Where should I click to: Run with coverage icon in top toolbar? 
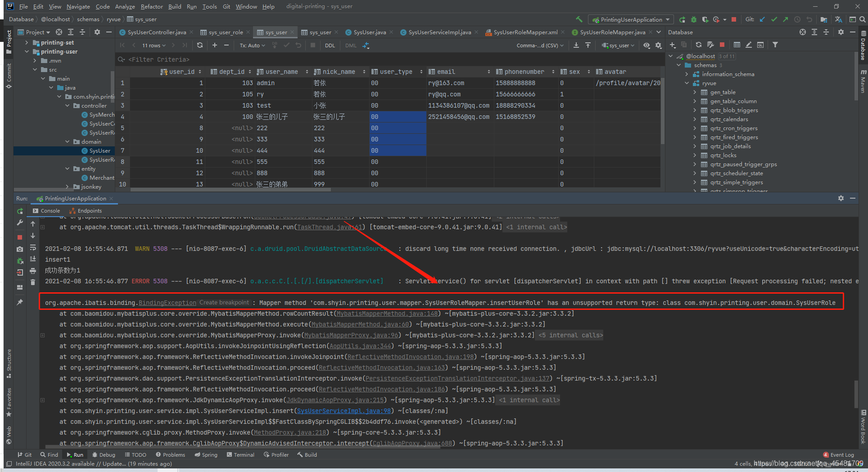[x=705, y=19]
